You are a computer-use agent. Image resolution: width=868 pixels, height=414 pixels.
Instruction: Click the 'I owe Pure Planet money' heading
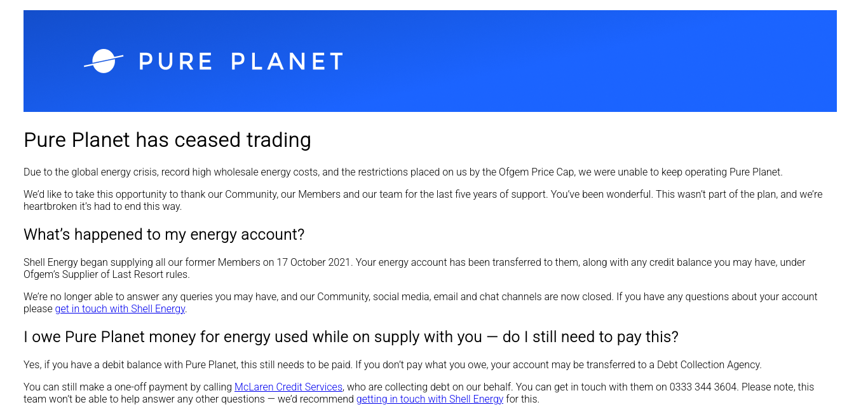click(351, 337)
